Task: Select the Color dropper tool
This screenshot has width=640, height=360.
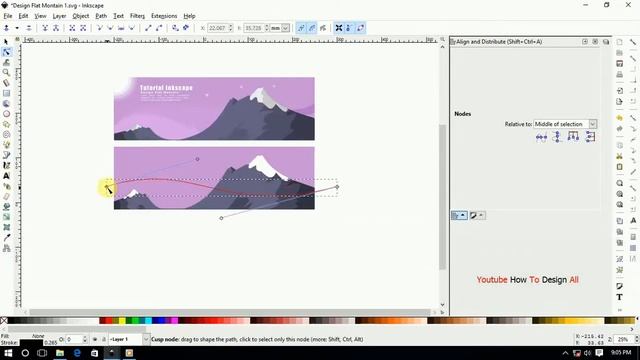Action: click(x=6, y=238)
